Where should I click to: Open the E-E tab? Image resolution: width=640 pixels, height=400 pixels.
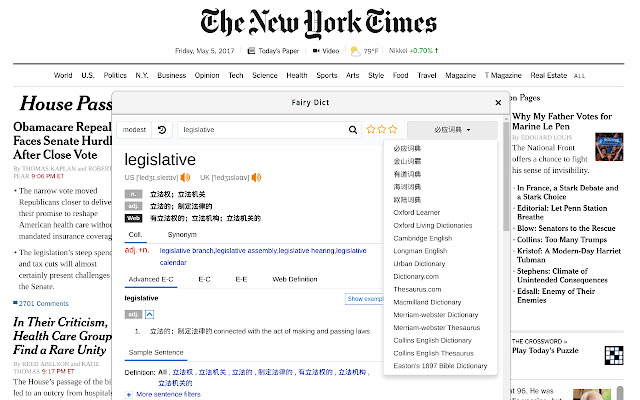[241, 279]
